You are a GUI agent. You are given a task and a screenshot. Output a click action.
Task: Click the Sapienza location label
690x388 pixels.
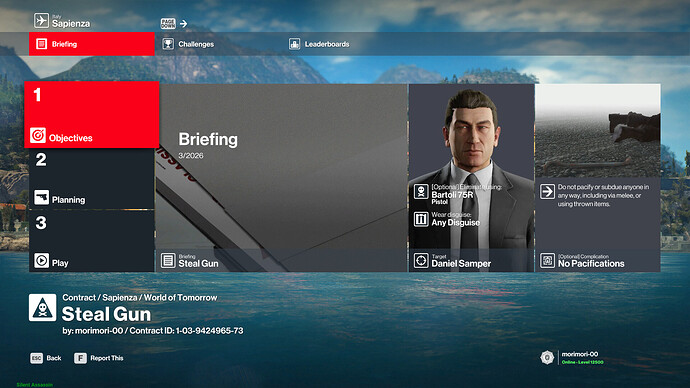pos(71,24)
